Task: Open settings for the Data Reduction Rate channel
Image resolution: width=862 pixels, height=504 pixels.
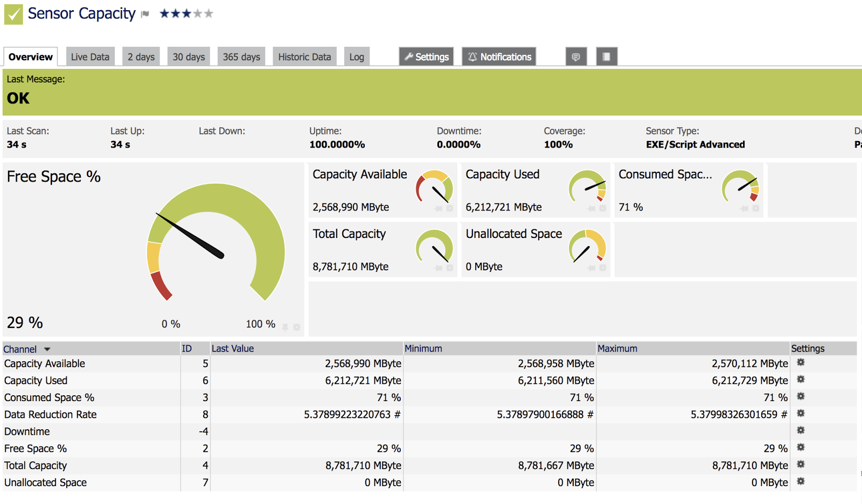Action: point(801,413)
